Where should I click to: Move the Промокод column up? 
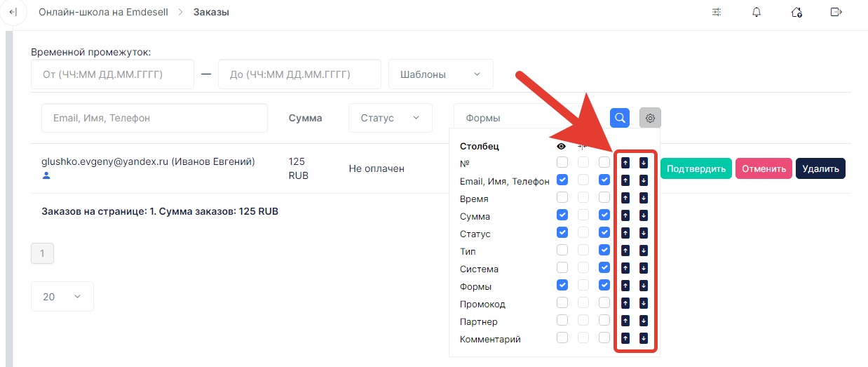pos(626,303)
